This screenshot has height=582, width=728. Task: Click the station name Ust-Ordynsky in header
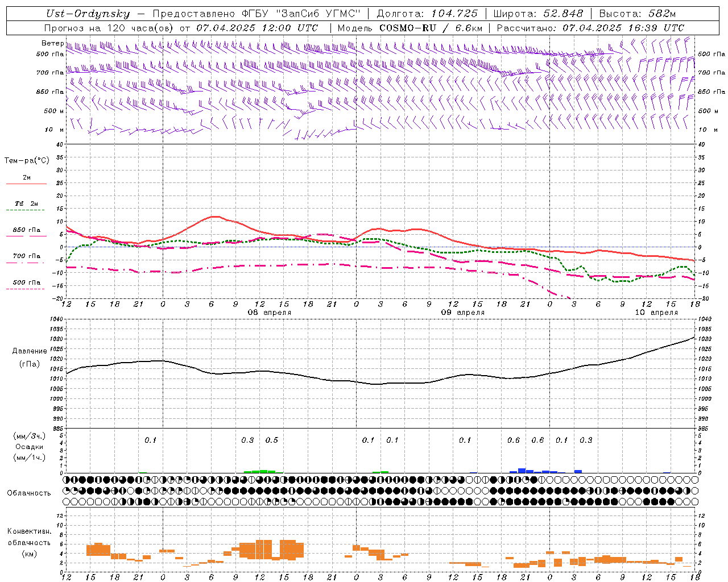click(88, 14)
